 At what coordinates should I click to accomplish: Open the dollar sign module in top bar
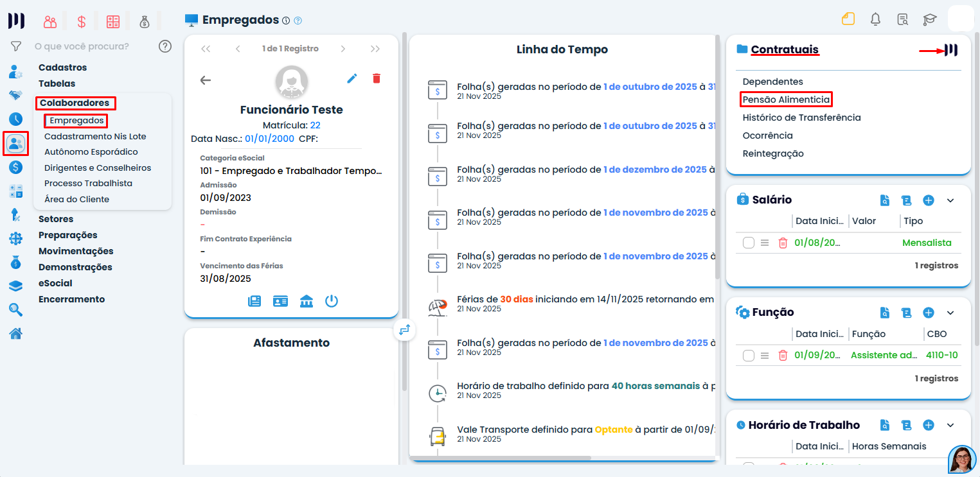82,21
